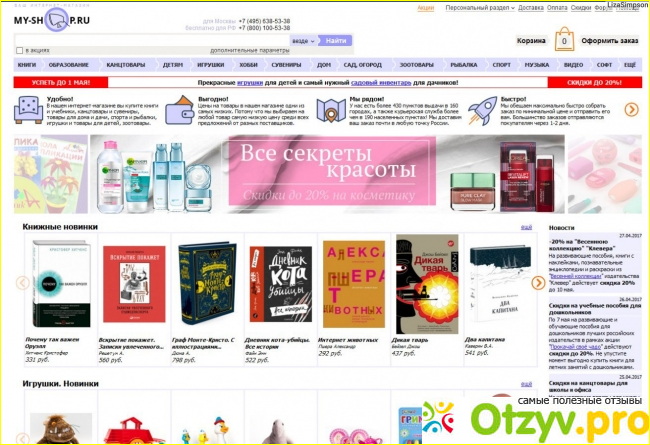Show next advantages with orange arrow
This screenshot has width=650, height=445.
point(631,109)
